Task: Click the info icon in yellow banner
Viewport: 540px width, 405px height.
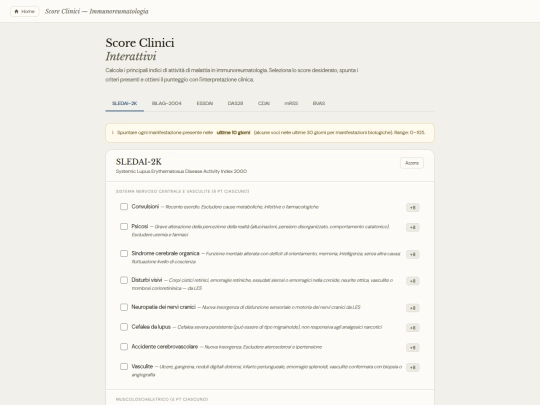Action: (x=113, y=133)
